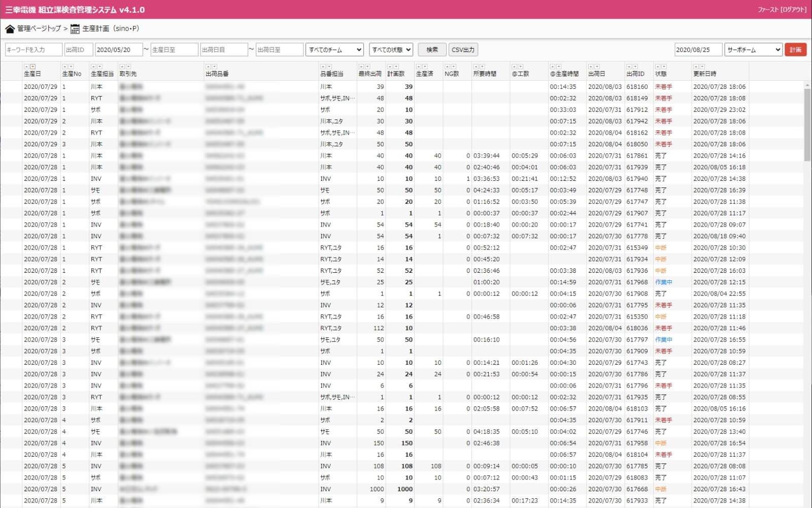This screenshot has width=812, height=508.
Task: Sort 出荷品番 column ascending
Action: [208, 67]
